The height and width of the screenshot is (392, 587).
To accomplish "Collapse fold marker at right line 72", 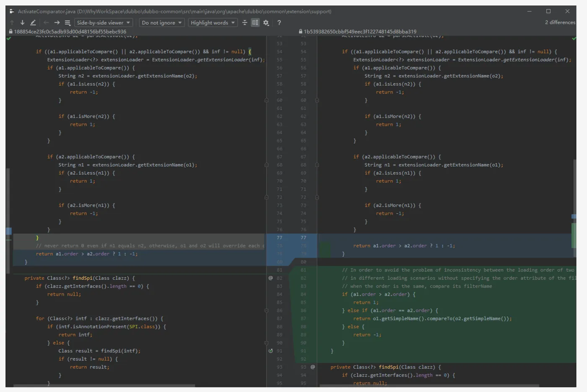I will 317,197.
